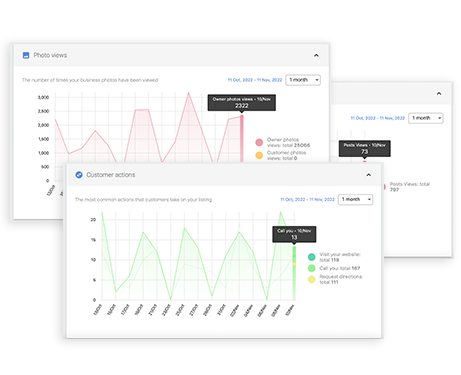Screen dimensions: 461x375
Task: Click Posts Views panel date range link
Action: coord(378,118)
